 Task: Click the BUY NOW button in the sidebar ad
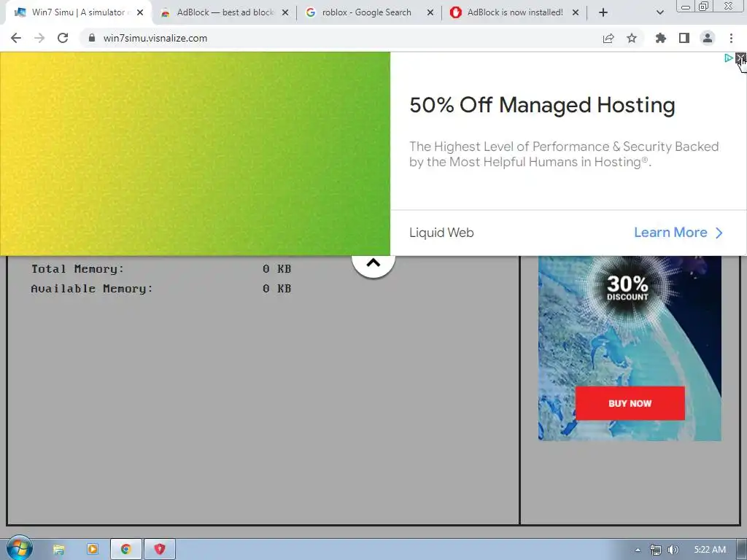click(630, 403)
